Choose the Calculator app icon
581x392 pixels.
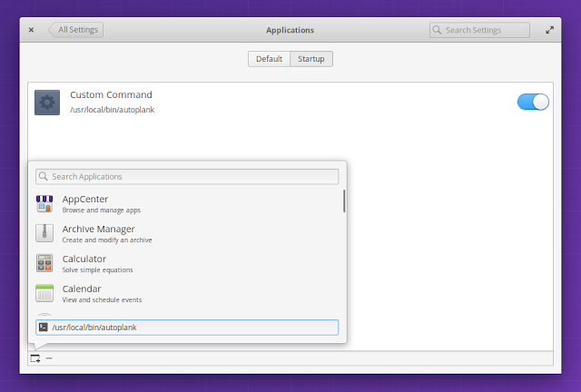coord(44,263)
